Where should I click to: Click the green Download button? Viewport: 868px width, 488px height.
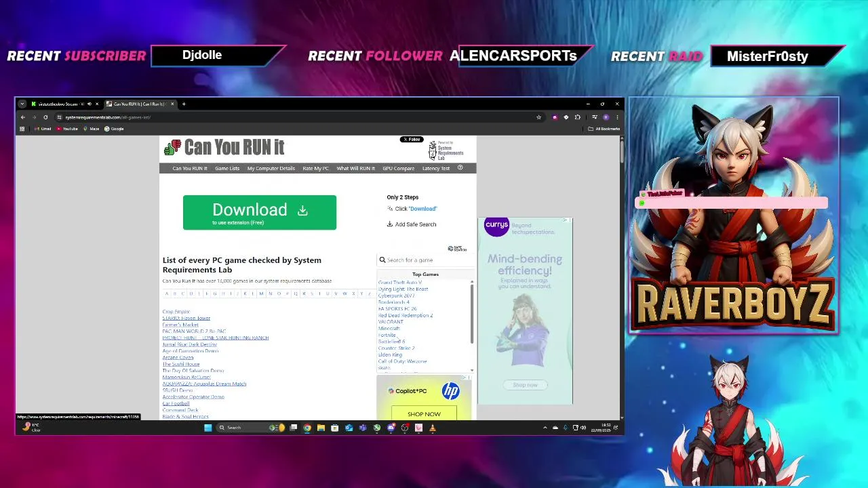pyautogui.click(x=260, y=212)
